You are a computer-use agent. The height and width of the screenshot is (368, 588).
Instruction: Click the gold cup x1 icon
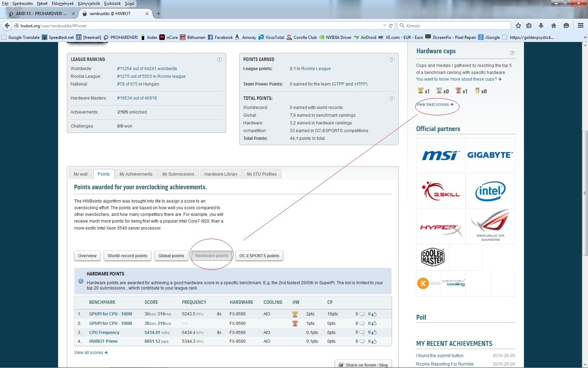click(x=421, y=91)
